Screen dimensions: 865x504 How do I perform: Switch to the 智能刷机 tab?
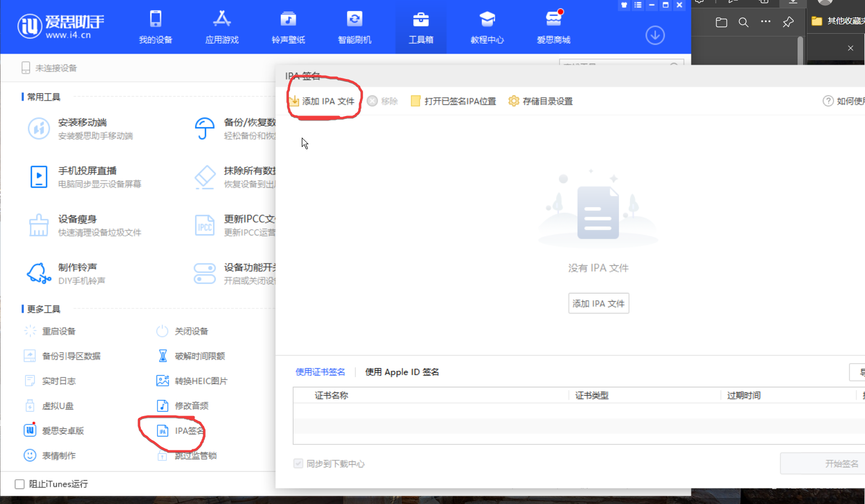(354, 27)
